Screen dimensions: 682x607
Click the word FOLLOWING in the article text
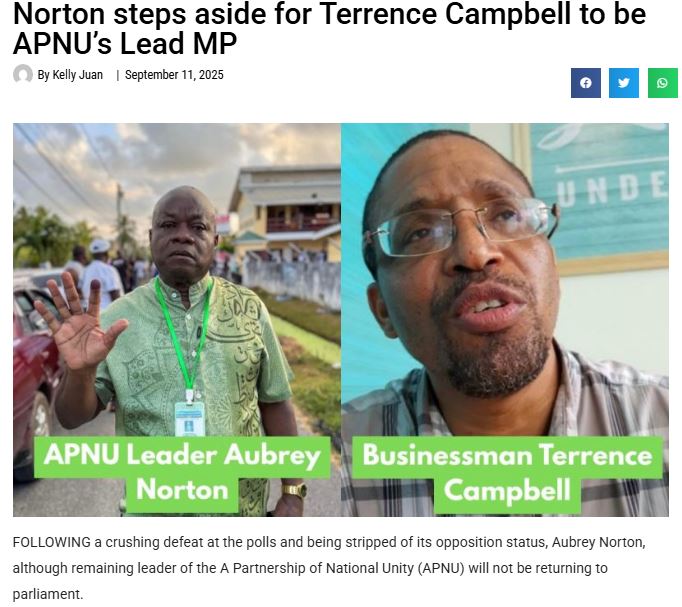[52, 542]
